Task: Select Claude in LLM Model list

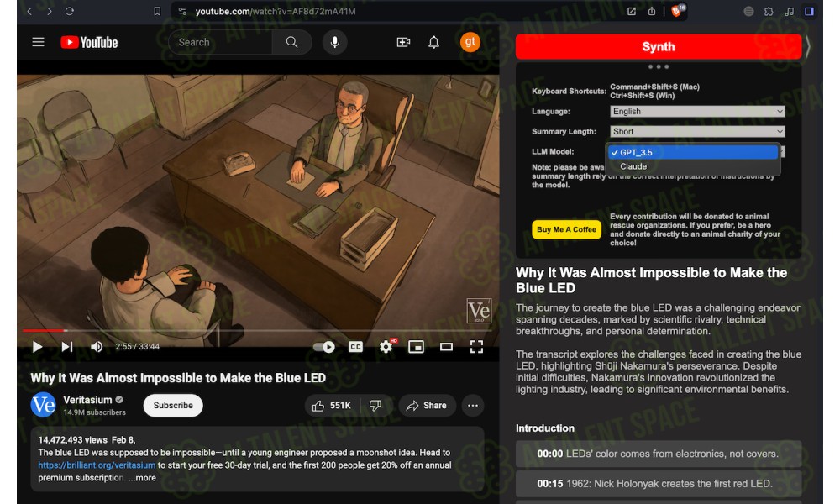Action: coord(693,166)
